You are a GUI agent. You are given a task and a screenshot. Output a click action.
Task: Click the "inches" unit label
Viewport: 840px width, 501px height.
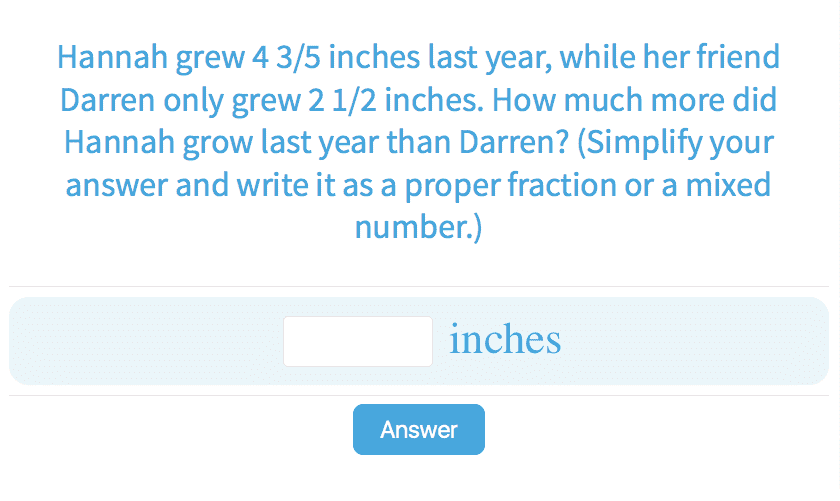click(x=505, y=340)
